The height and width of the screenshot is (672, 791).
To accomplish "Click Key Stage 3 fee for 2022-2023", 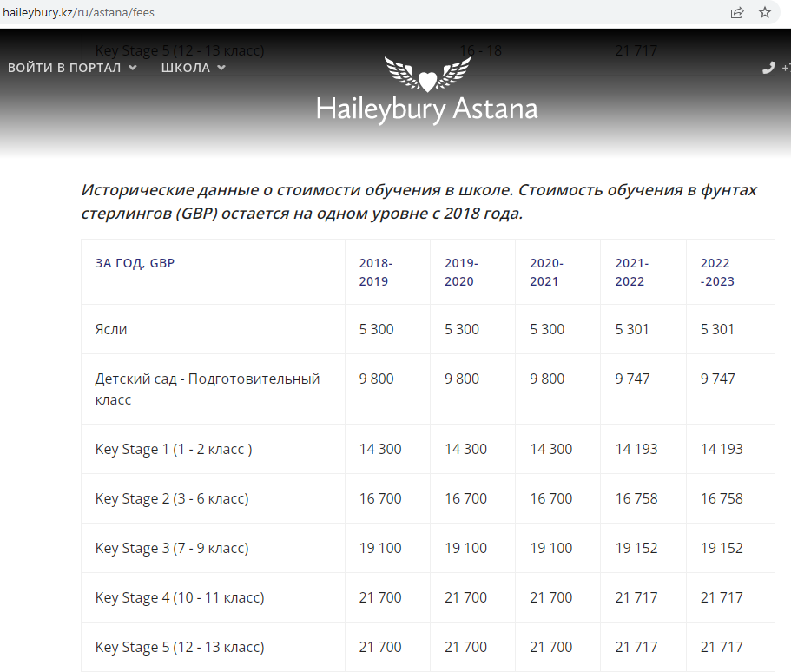I will pos(722,548).
